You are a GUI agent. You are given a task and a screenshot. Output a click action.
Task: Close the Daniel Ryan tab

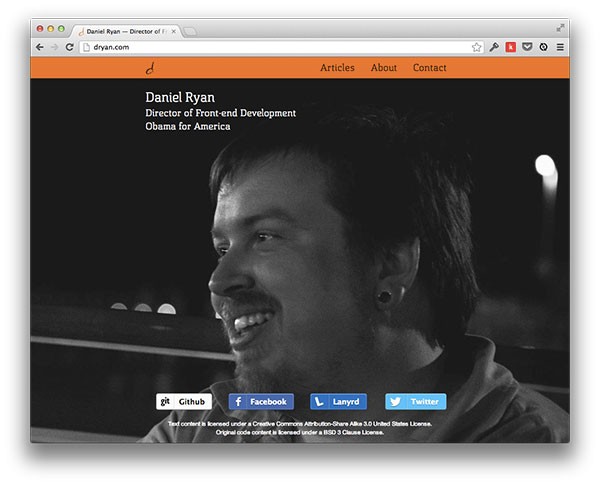[173, 31]
